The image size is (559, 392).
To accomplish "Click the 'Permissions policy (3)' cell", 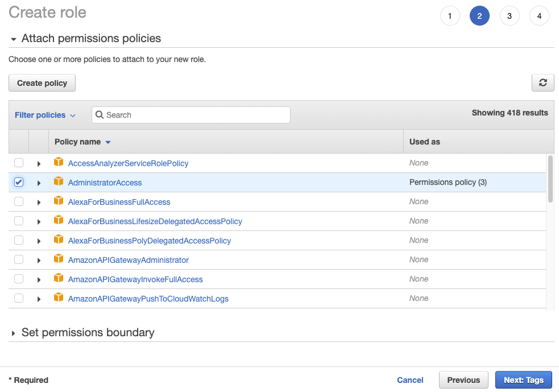I will tap(448, 182).
